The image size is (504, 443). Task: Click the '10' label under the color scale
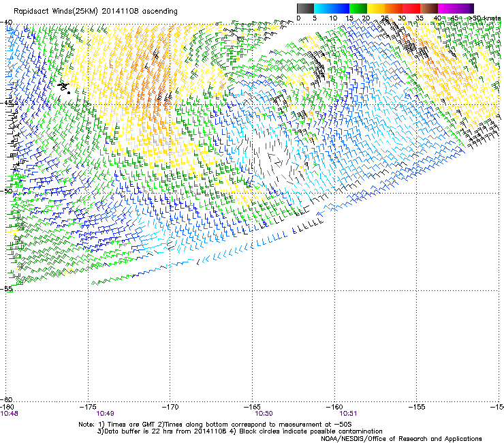point(333,18)
